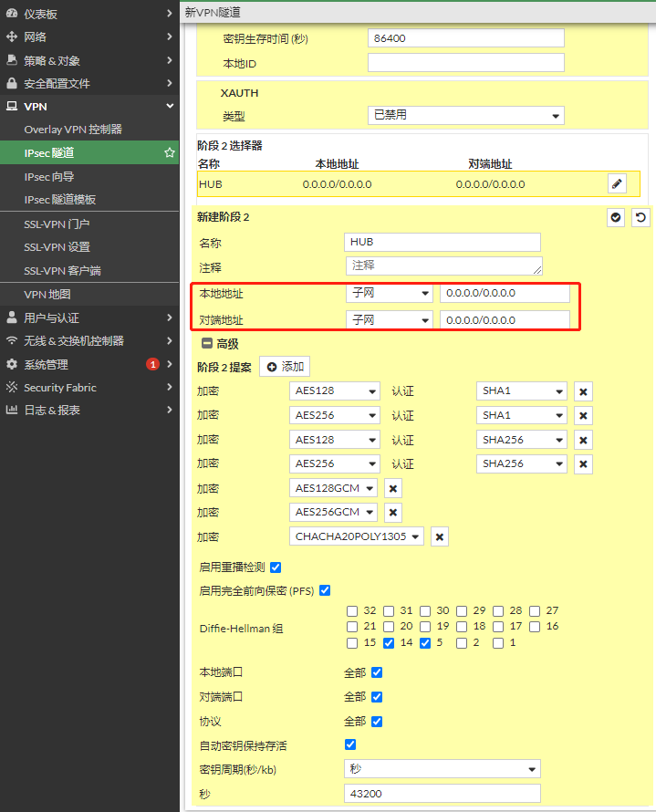
Task: Open SSL-VPN 设置 in the sidebar
Action: click(57, 247)
